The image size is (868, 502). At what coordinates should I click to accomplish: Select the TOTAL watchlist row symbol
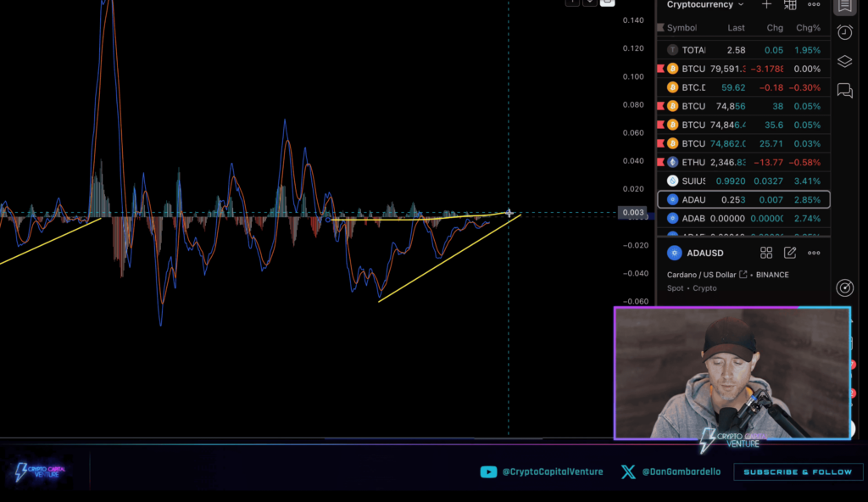[693, 50]
